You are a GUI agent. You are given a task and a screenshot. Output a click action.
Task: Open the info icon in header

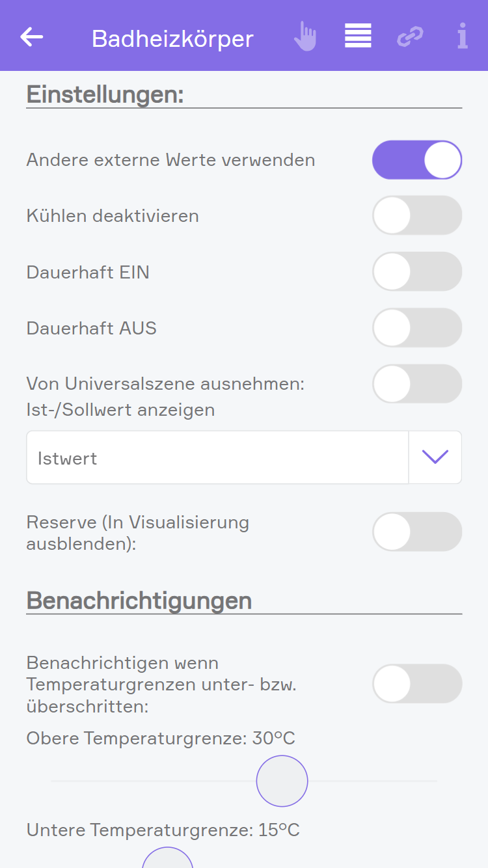coord(462,36)
